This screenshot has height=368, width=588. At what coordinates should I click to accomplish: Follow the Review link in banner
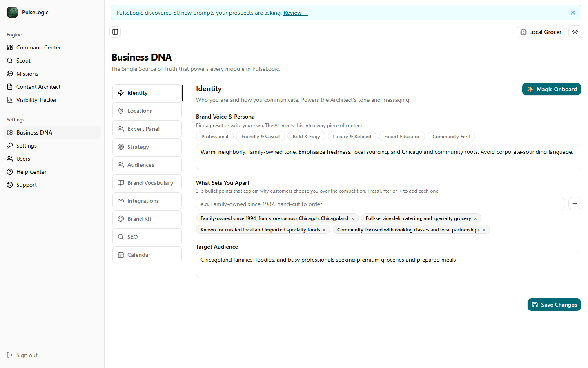tap(296, 13)
